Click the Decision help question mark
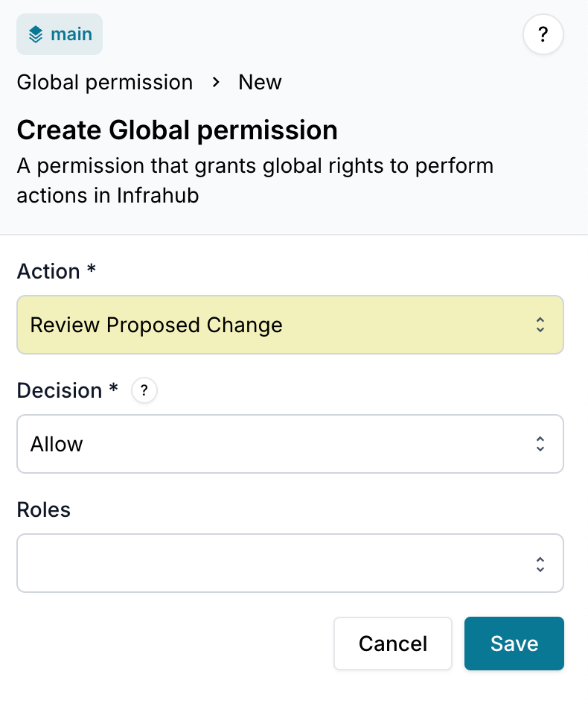Screen dimensions: 588x718 tap(144, 390)
